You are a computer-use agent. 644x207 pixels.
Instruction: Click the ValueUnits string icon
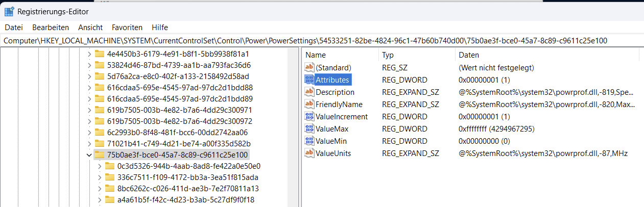[309, 153]
